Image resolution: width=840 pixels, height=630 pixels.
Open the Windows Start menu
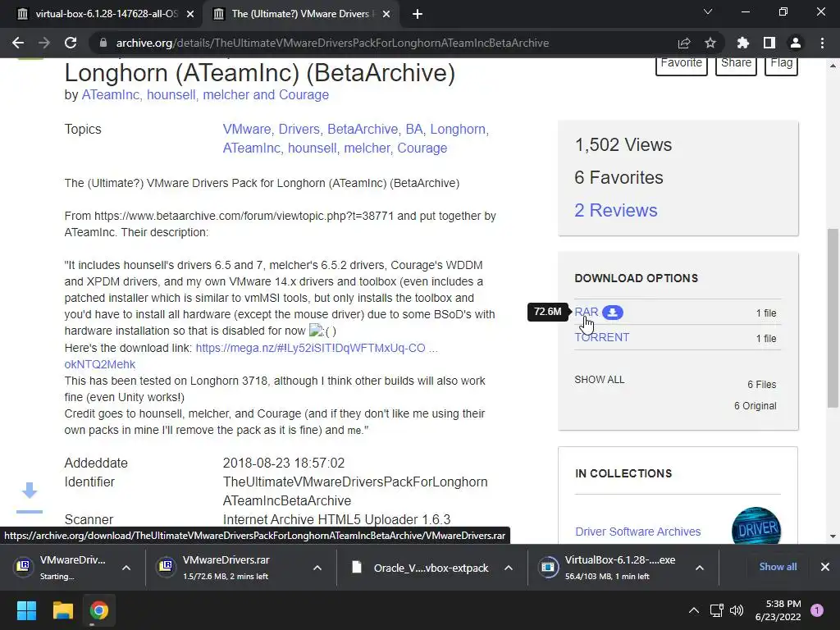coord(26,610)
